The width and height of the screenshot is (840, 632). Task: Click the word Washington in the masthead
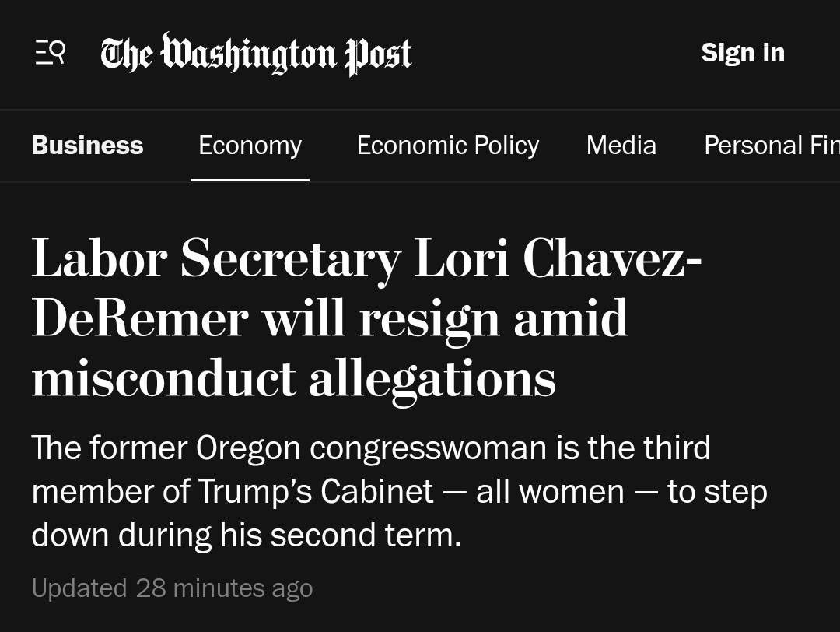point(249,54)
